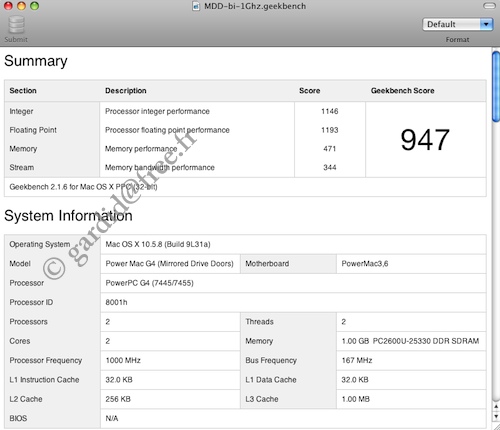Viewport: 500px width, 430px height.
Task: Click the Geekbench Score column header
Action: tap(403, 91)
